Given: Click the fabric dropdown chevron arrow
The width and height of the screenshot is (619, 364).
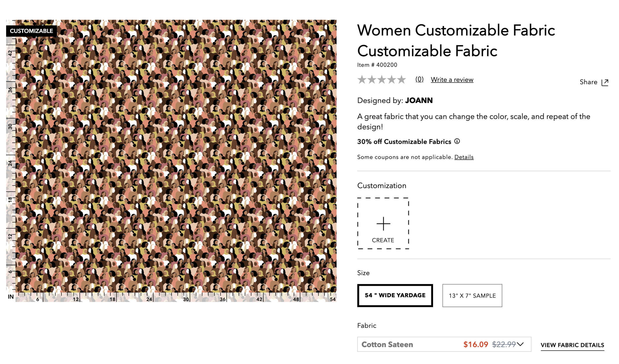Looking at the screenshot, I should pyautogui.click(x=520, y=344).
